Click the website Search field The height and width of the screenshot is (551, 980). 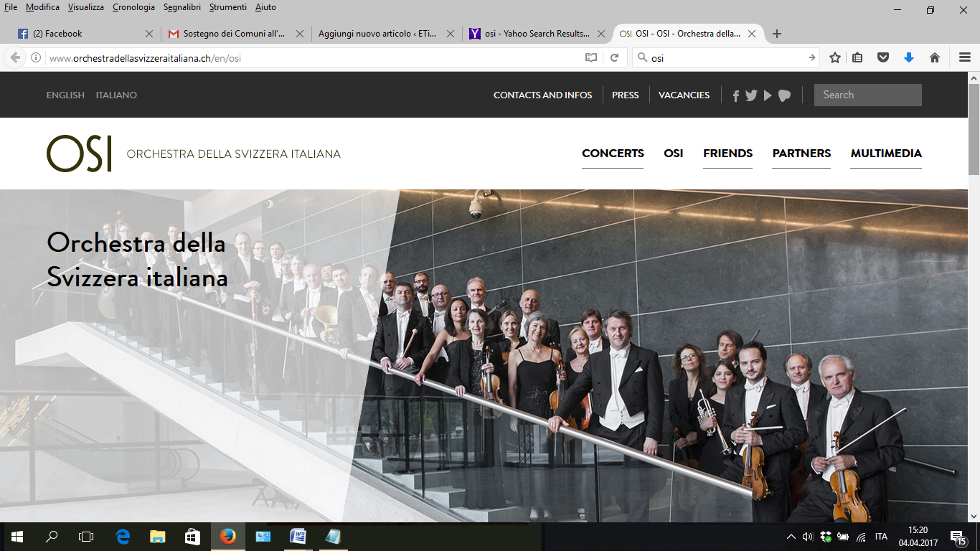coord(868,95)
